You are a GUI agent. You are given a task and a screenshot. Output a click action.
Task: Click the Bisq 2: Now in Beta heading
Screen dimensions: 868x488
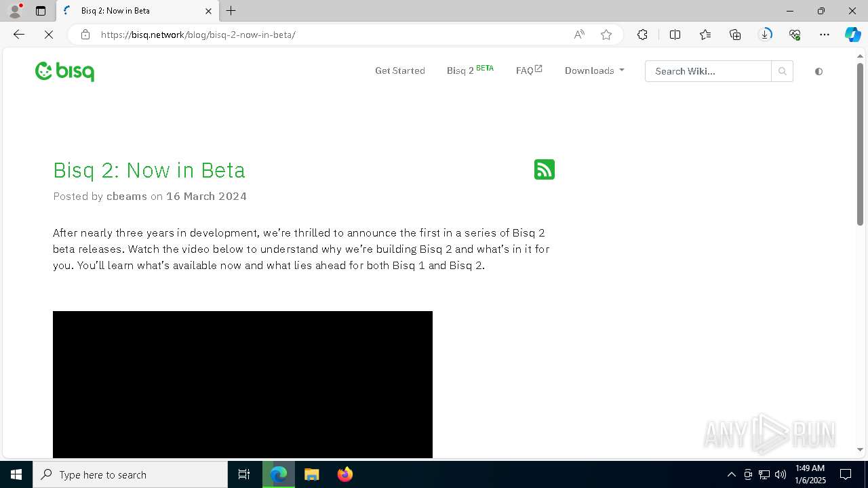tap(149, 170)
